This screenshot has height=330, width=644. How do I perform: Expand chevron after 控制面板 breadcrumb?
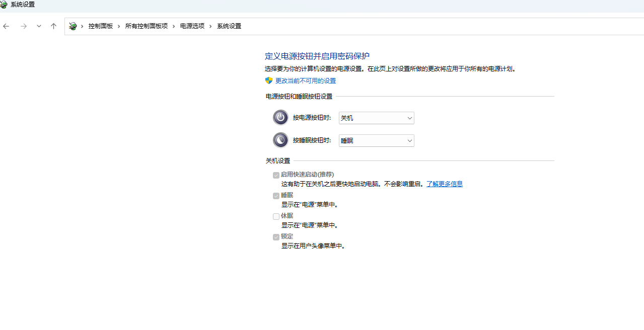(119, 26)
